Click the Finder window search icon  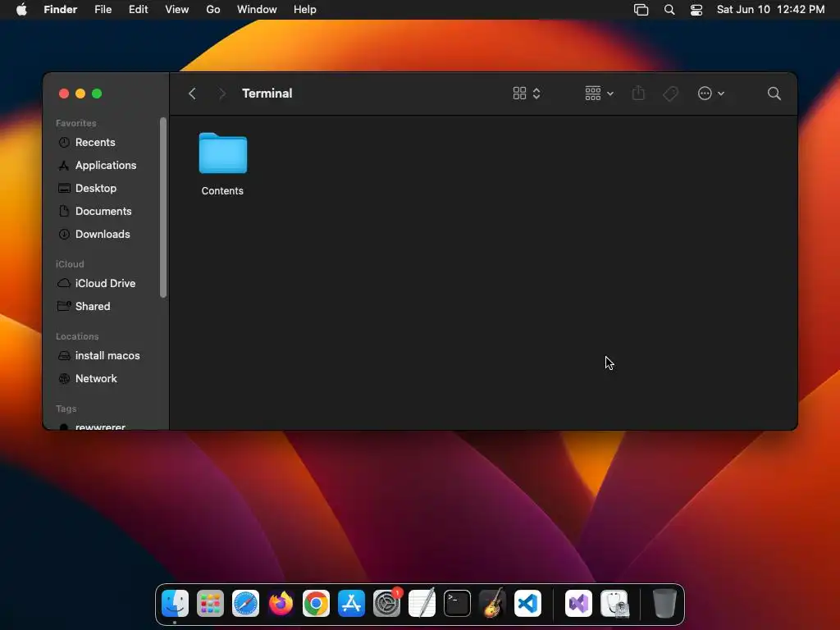(x=774, y=94)
